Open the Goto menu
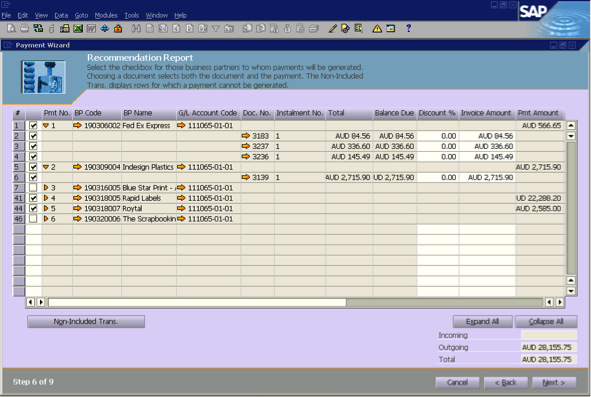Viewport: 591px width, 397px height. pos(81,15)
